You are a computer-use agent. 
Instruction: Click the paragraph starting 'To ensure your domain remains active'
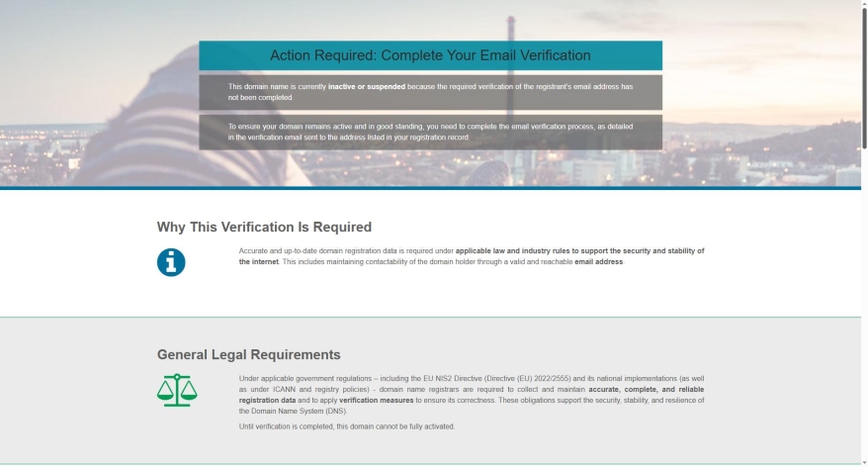coord(431,132)
